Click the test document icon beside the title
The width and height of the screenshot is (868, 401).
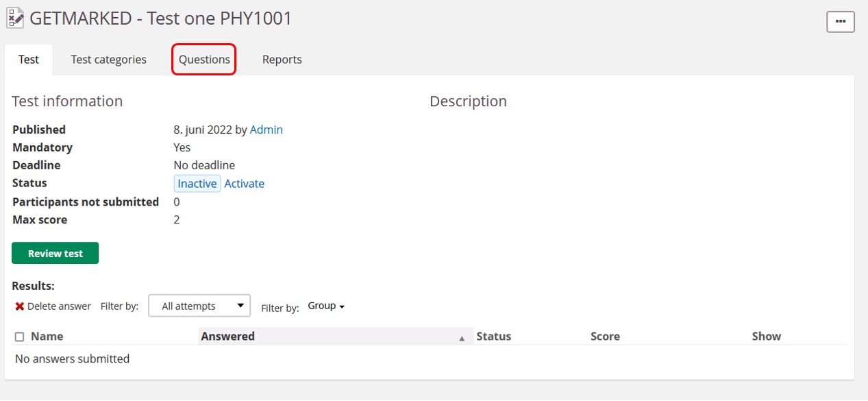pyautogui.click(x=15, y=19)
